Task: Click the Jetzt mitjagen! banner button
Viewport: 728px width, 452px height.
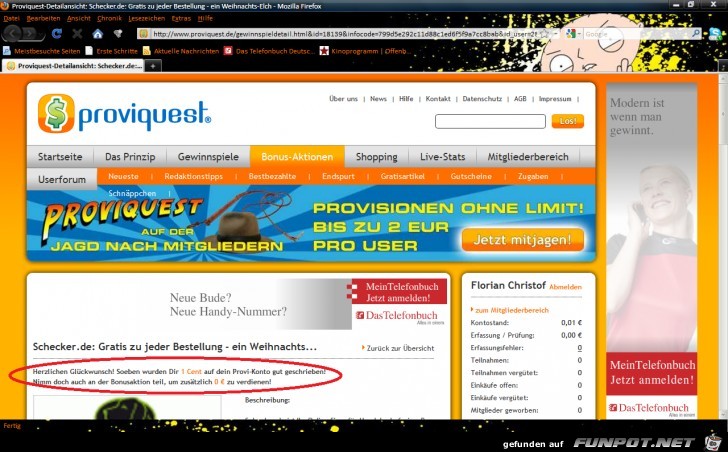Action: [x=522, y=239]
